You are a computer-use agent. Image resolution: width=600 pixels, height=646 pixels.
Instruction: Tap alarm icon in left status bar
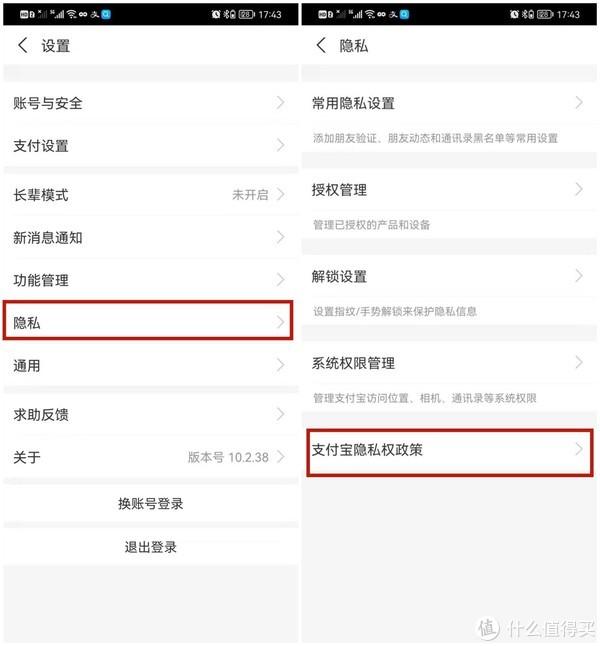tap(216, 14)
